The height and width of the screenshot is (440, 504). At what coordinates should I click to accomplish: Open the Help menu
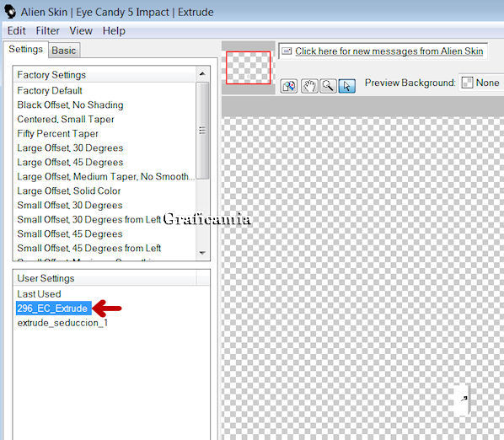click(114, 31)
